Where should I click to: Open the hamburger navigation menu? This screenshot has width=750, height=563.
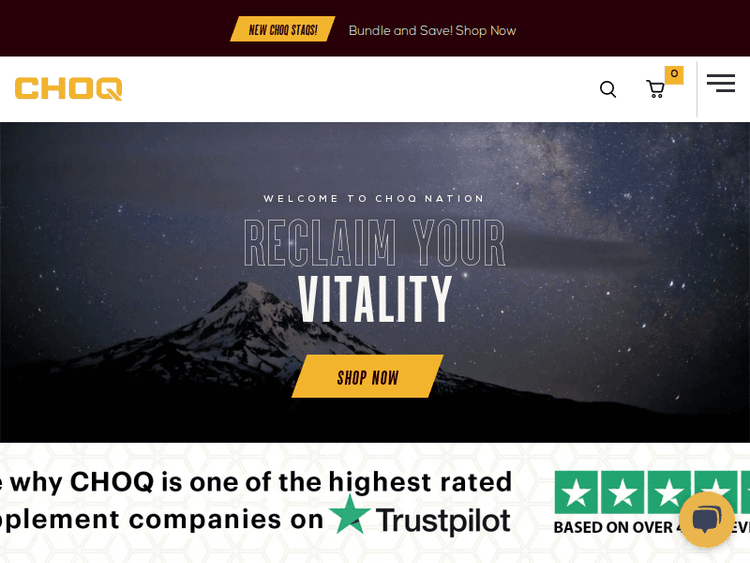(x=721, y=83)
